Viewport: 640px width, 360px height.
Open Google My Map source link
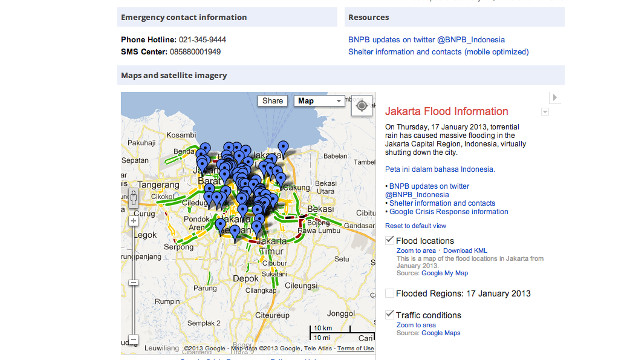(x=444, y=273)
